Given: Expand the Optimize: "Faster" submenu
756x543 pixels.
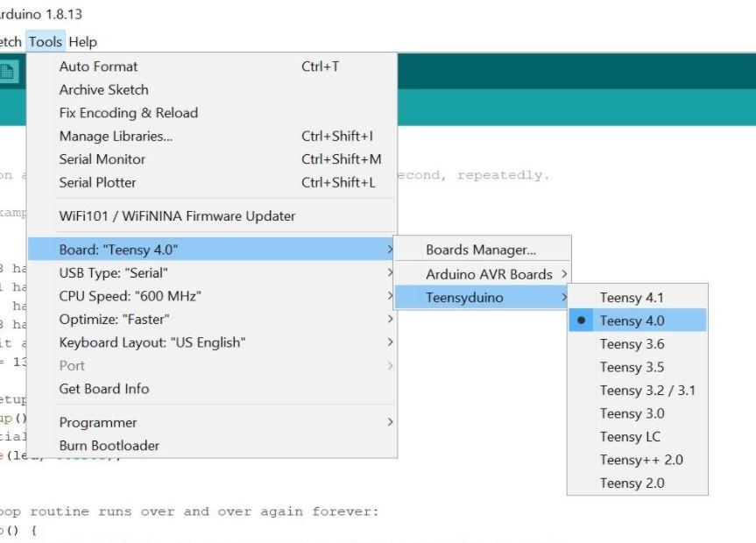Looking at the screenshot, I should pyautogui.click(x=212, y=320).
